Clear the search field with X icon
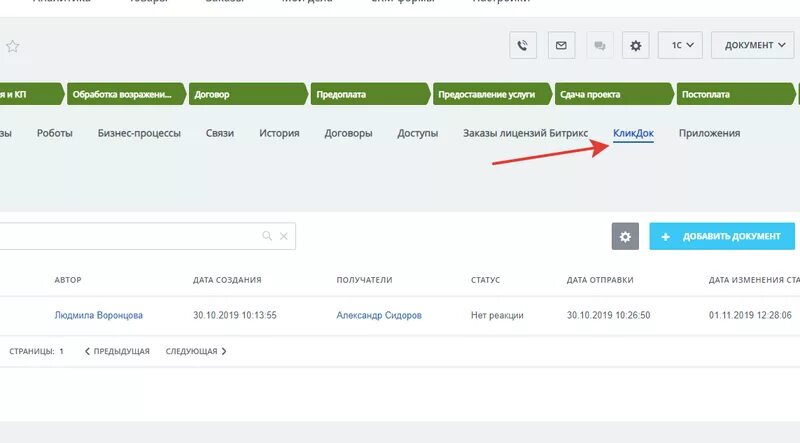 coord(284,236)
